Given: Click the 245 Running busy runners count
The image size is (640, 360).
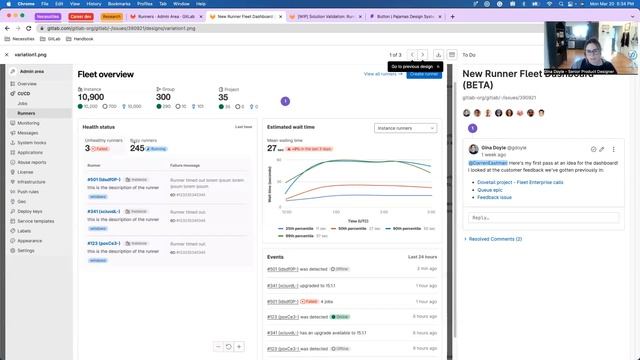Looking at the screenshot, I should (x=149, y=148).
